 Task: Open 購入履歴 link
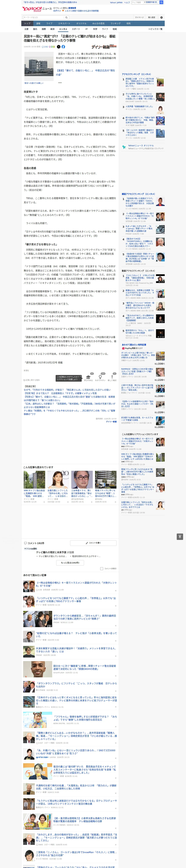point(152,18)
